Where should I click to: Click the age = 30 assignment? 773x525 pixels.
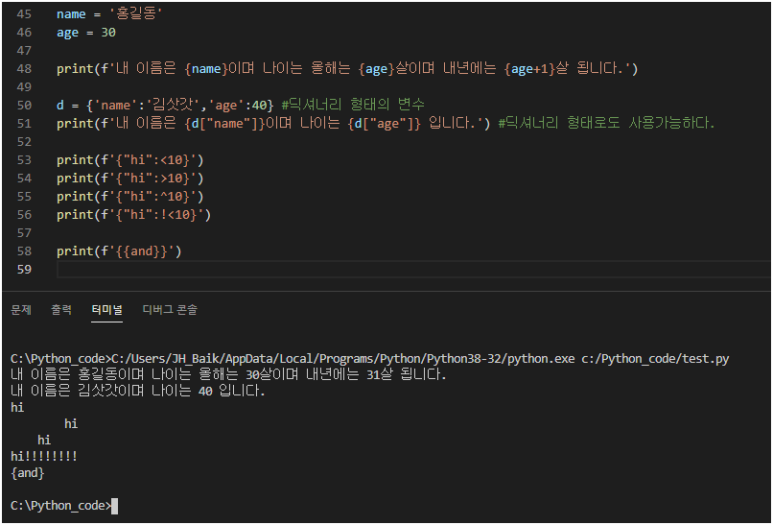pyautogui.click(x=86, y=33)
